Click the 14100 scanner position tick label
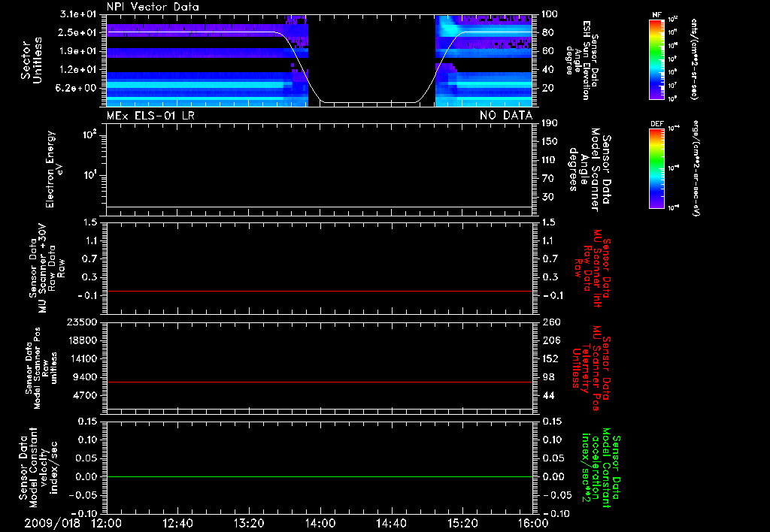 [82, 358]
